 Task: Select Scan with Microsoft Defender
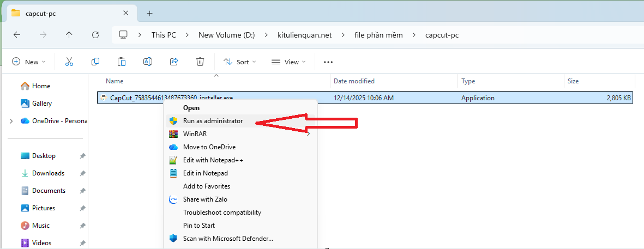240,238
